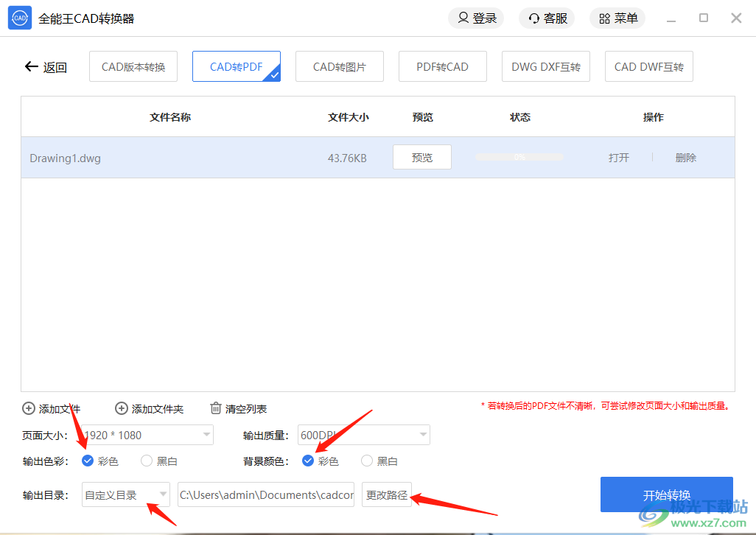
Task: Click 删除 for Drawing1.dwg
Action: (x=685, y=158)
